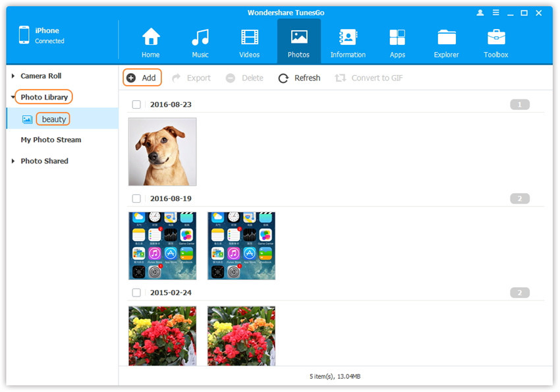
Task: Open the hamburger menu icon
Action: tap(495, 13)
